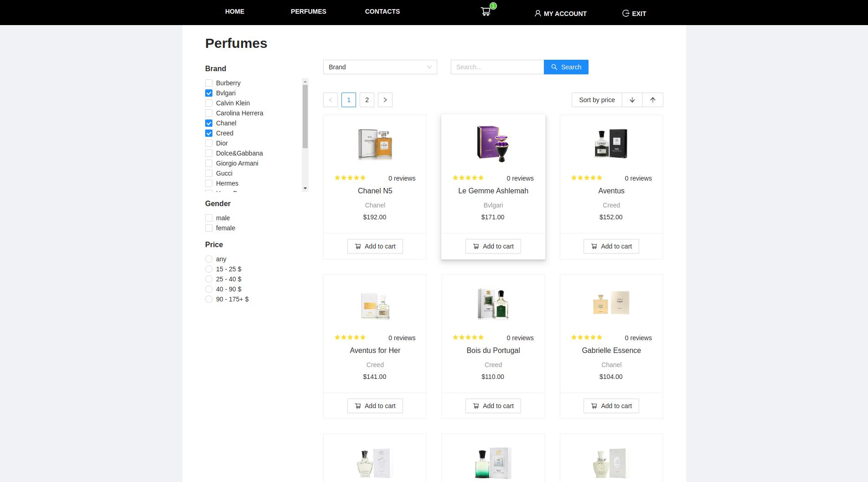Open the shopping cart icon
868x482 pixels.
tap(486, 12)
